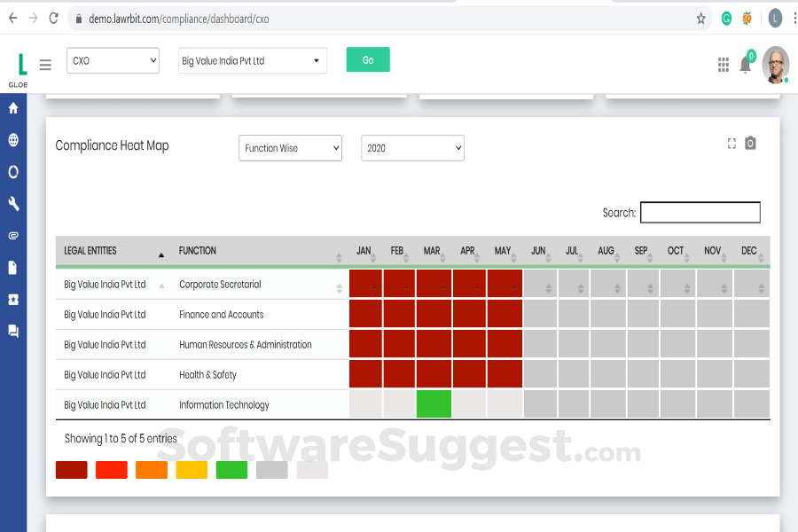Click the wrench tools icon in sidebar
This screenshot has height=532, width=798.
pyautogui.click(x=12, y=203)
